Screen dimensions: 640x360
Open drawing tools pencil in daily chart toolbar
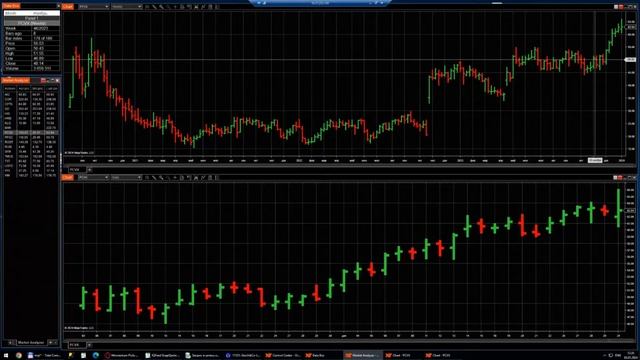tap(154, 178)
